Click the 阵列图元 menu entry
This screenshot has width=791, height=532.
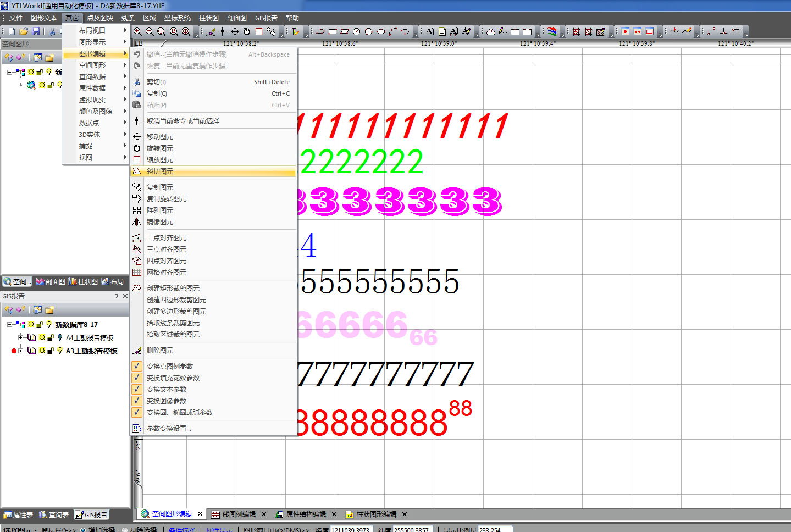point(213,210)
